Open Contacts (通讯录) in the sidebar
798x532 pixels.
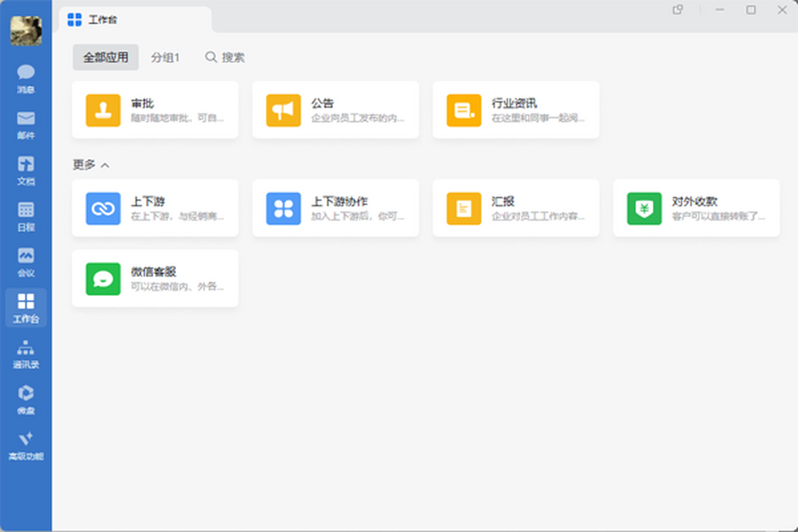(26, 354)
